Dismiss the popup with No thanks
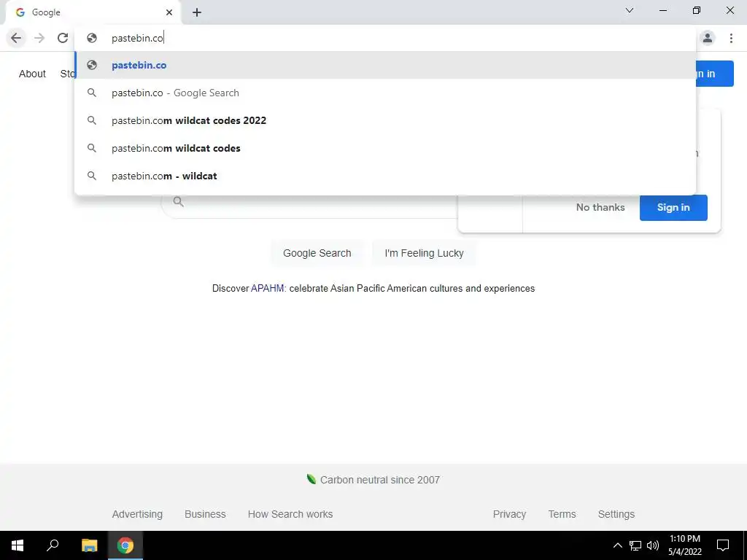747x560 pixels. (600, 208)
